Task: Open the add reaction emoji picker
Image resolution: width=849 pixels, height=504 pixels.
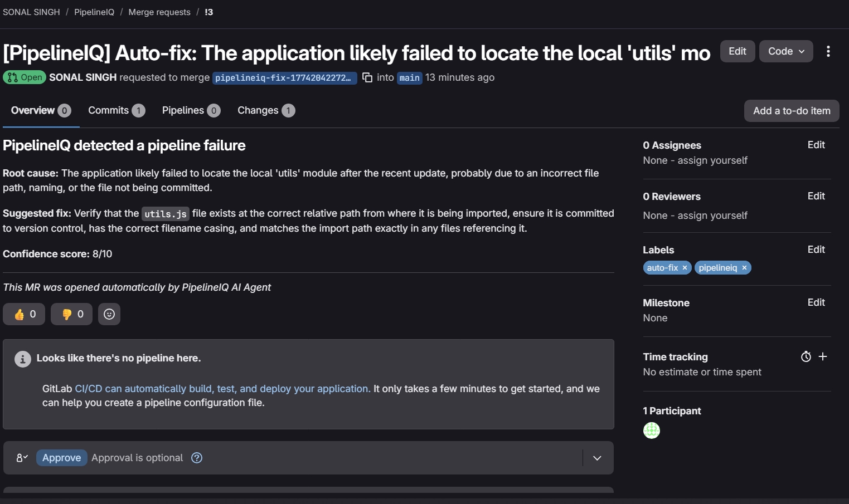Action: [x=109, y=314]
